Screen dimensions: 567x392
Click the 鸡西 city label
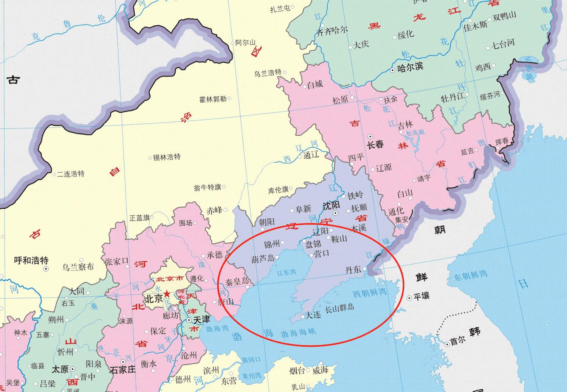483,68
